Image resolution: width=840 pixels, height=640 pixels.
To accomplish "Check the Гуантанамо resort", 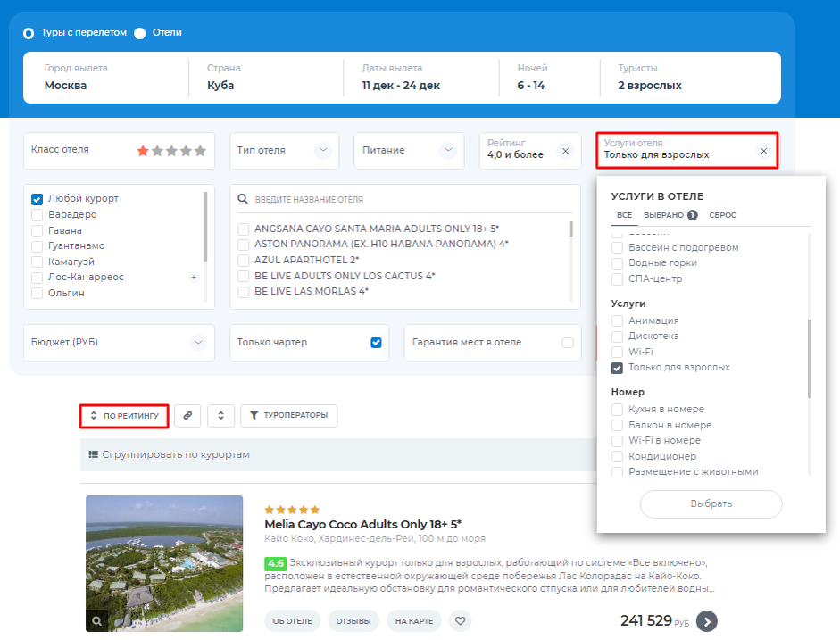I will point(37,246).
